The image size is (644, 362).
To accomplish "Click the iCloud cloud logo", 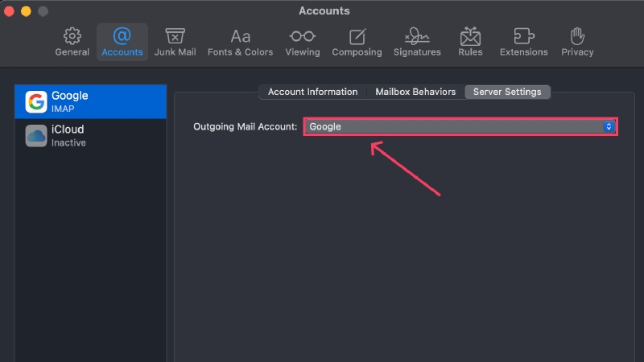I will (x=36, y=136).
